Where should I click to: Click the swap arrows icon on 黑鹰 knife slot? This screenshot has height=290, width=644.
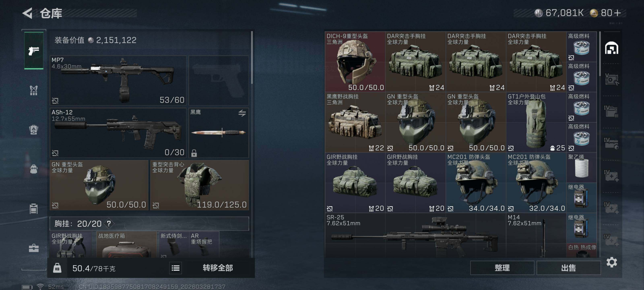click(x=242, y=113)
